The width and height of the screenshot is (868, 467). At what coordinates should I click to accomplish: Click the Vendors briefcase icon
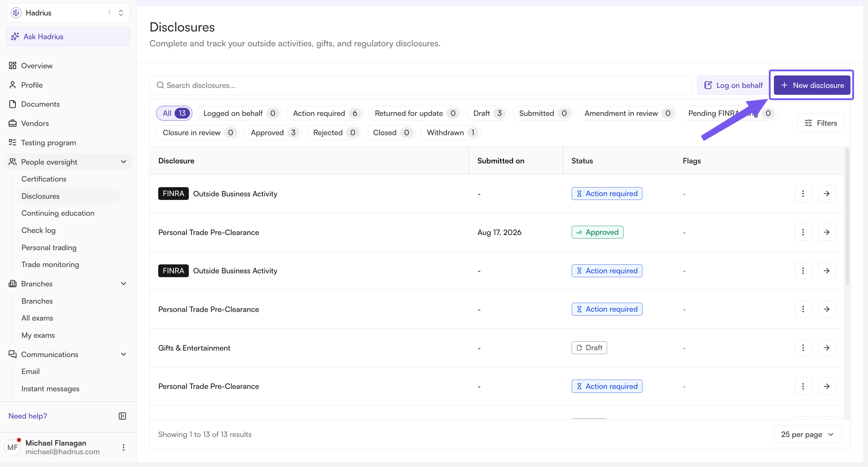point(12,123)
